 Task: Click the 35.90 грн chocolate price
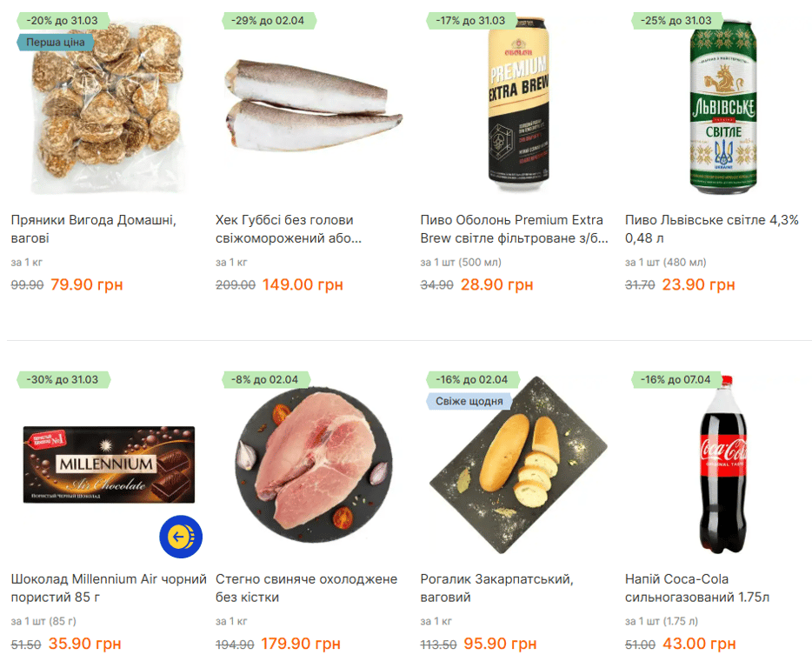(x=84, y=643)
